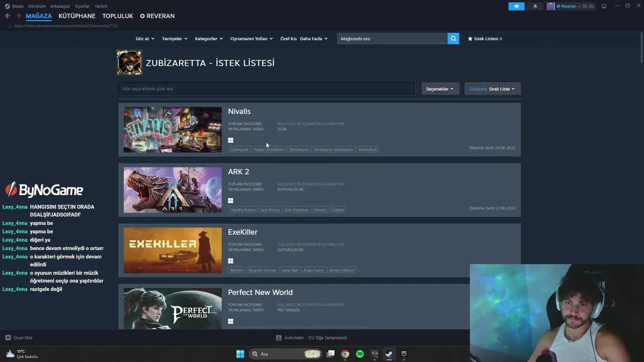
Task: Open İstek Listesi 9 link
Action: pyautogui.click(x=485, y=39)
